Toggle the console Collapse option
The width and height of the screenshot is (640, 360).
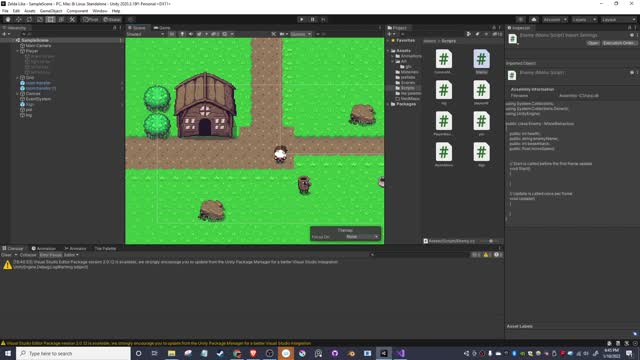pyautogui.click(x=28, y=255)
